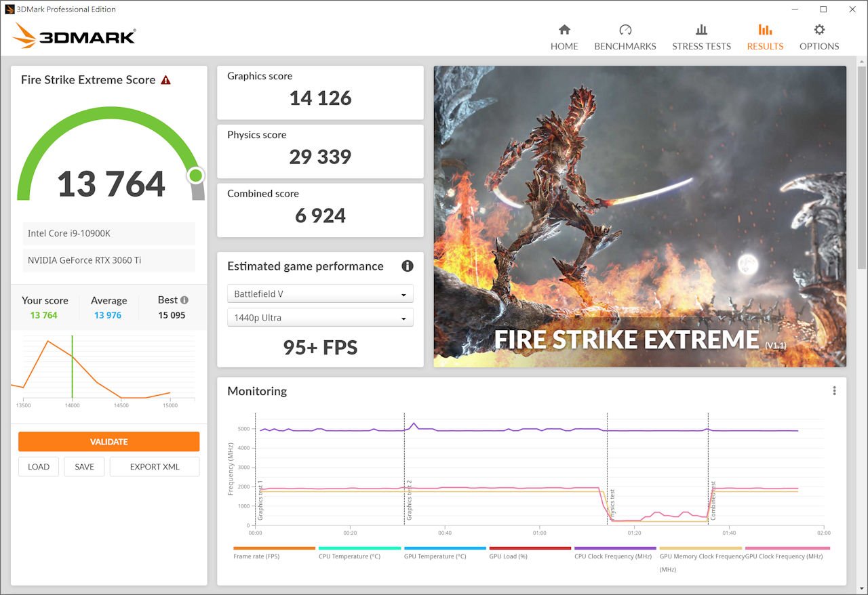Image resolution: width=868 pixels, height=595 pixels.
Task: Click info icon next to Best score
Action: [x=184, y=300]
